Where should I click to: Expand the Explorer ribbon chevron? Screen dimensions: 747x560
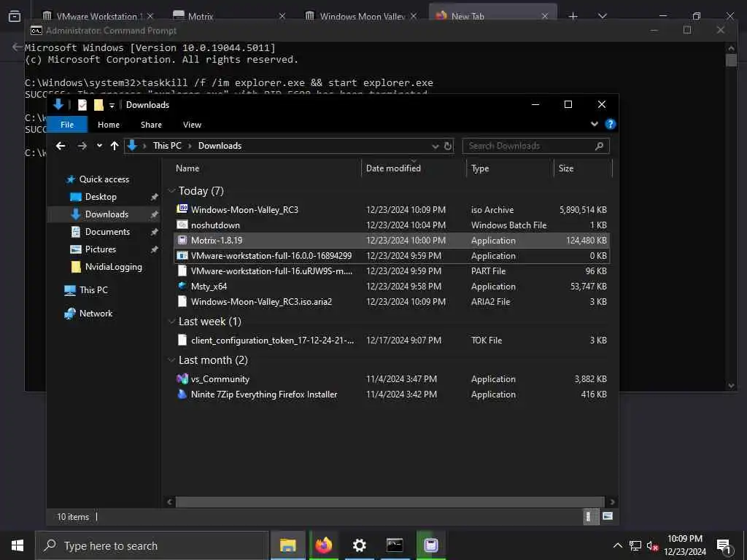point(594,124)
